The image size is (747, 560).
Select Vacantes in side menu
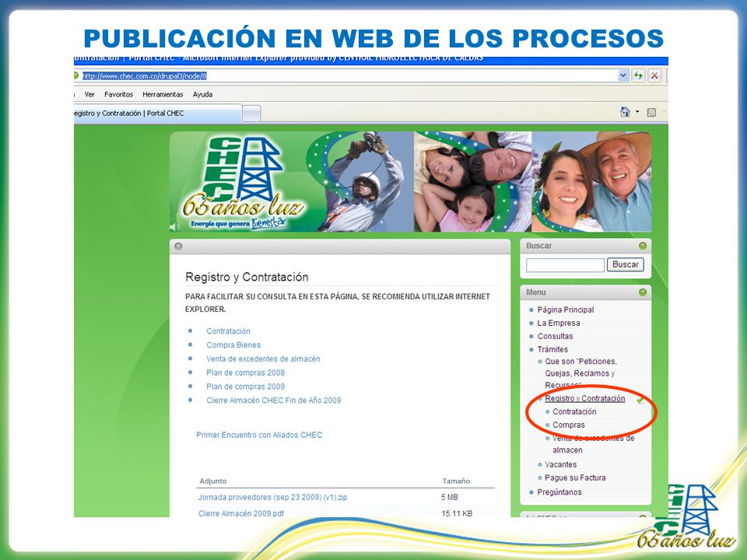pos(561,464)
